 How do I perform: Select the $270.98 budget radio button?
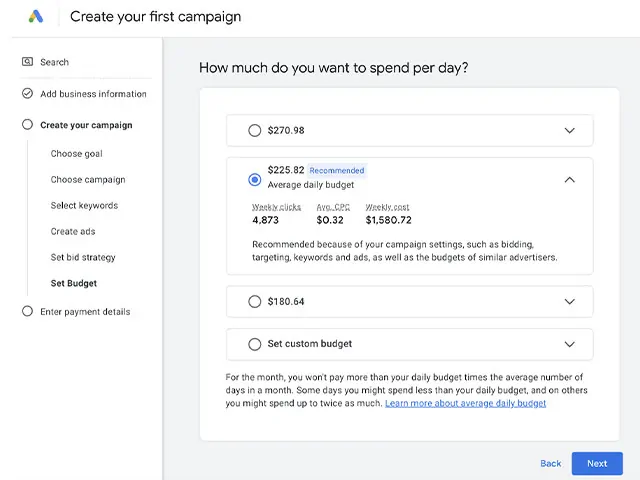[254, 130]
